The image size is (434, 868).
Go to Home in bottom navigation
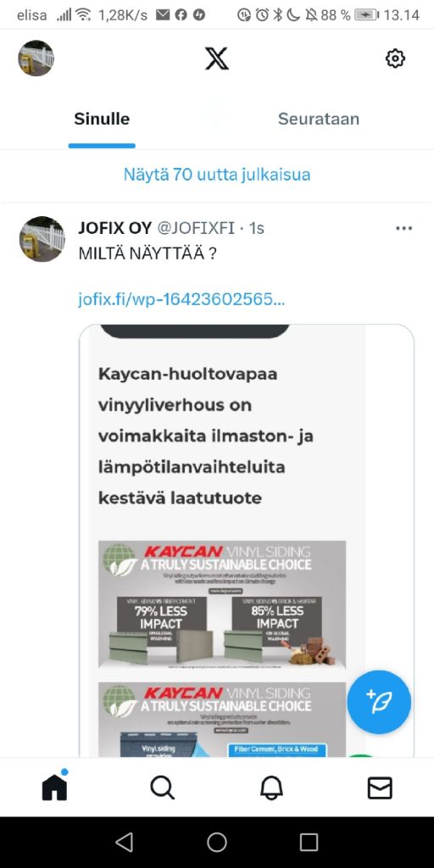pyautogui.click(x=54, y=786)
